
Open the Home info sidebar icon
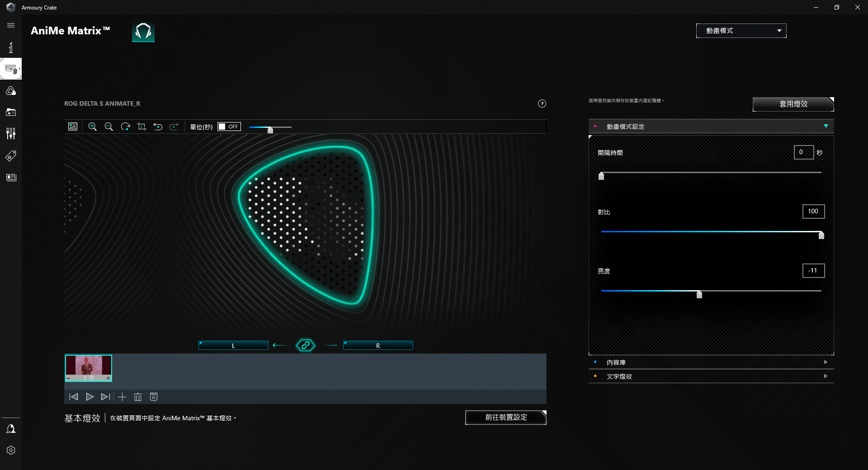(11, 47)
